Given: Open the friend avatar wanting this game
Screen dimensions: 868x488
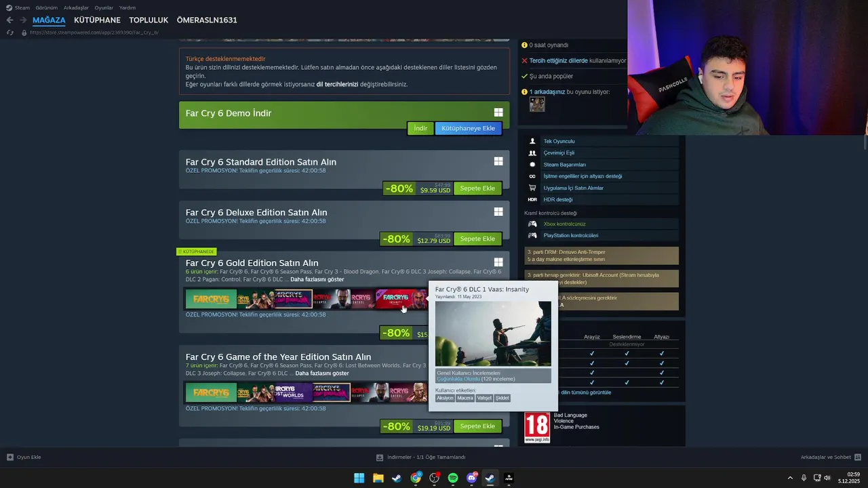Looking at the screenshot, I should click(x=537, y=104).
